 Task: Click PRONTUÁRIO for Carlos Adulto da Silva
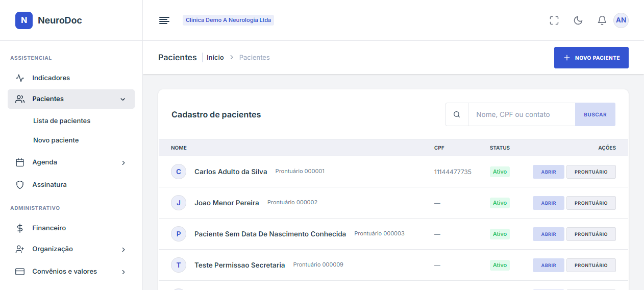click(x=591, y=172)
